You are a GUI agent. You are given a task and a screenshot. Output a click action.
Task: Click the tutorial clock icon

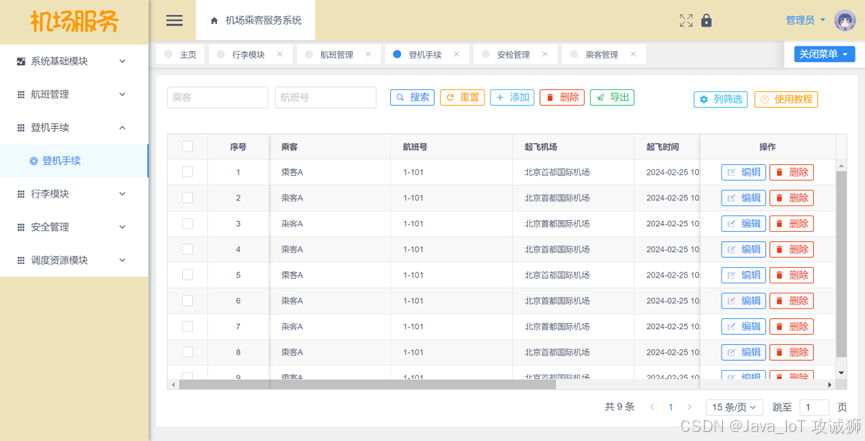764,100
